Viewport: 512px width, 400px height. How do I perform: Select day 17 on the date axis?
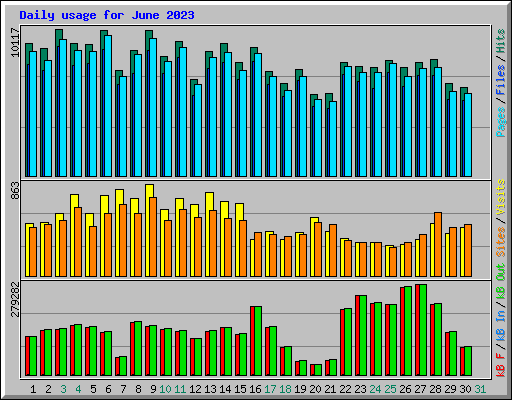click(x=270, y=389)
